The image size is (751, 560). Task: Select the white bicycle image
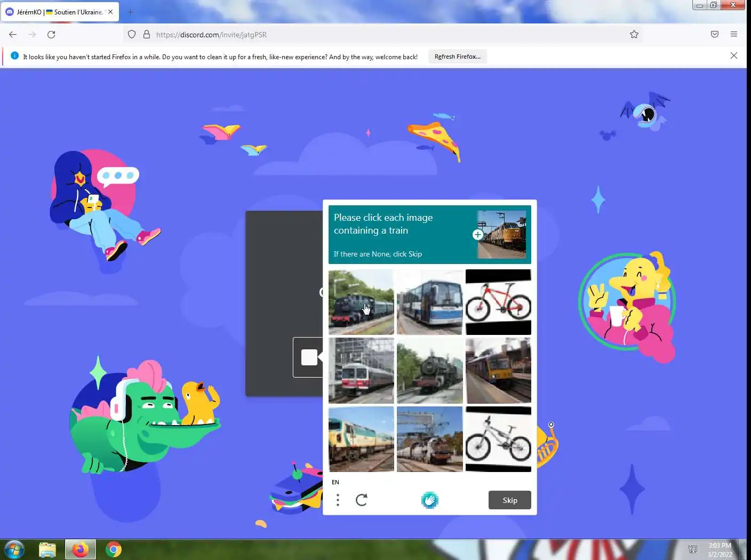coord(498,439)
